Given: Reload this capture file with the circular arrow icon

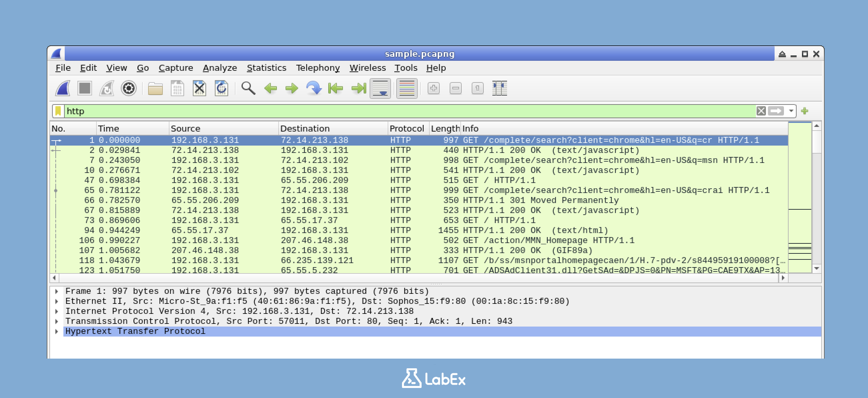Looking at the screenshot, I should (x=222, y=88).
